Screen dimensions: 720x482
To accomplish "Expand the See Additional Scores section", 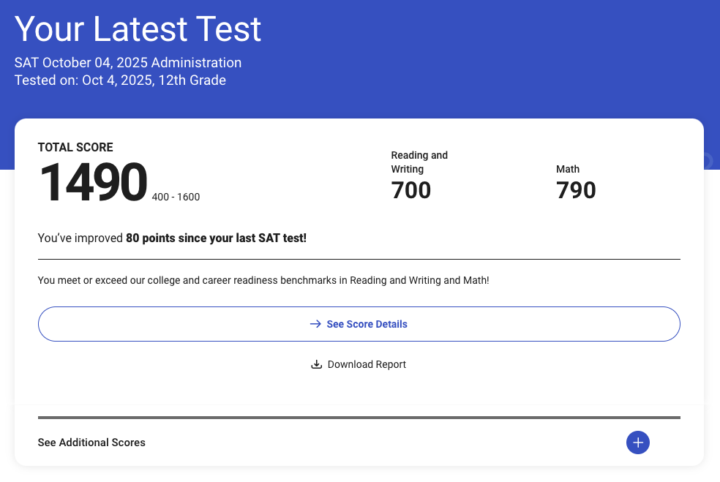I will (x=92, y=442).
